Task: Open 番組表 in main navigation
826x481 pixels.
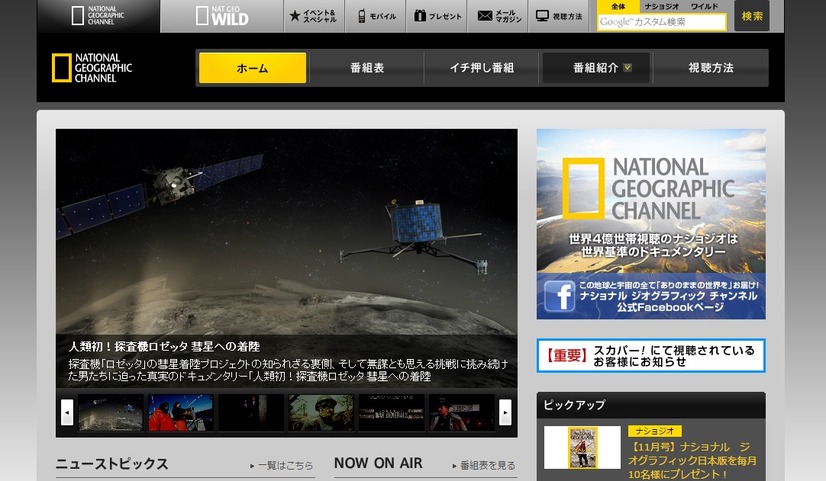Action: (x=367, y=68)
